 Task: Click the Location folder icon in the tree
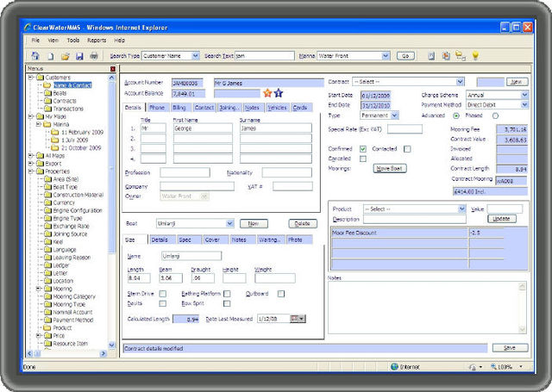coord(48,281)
